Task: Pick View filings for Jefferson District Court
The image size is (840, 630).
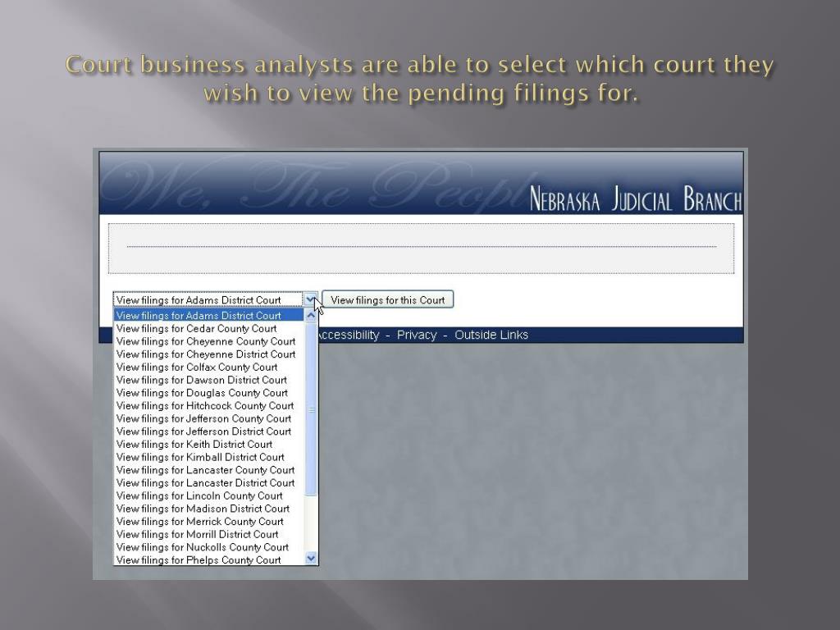Action: [209, 431]
